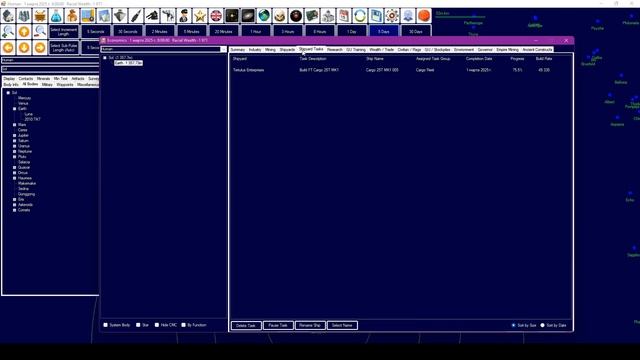This screenshot has height=360, width=640.
Task: Click the Build Rate column header
Action: click(x=544, y=59)
